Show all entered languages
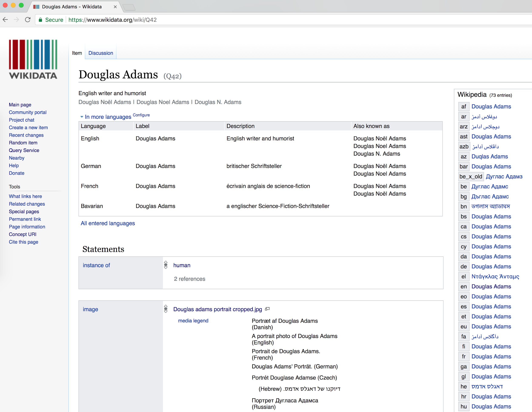This screenshot has height=412, width=532. pyautogui.click(x=108, y=223)
